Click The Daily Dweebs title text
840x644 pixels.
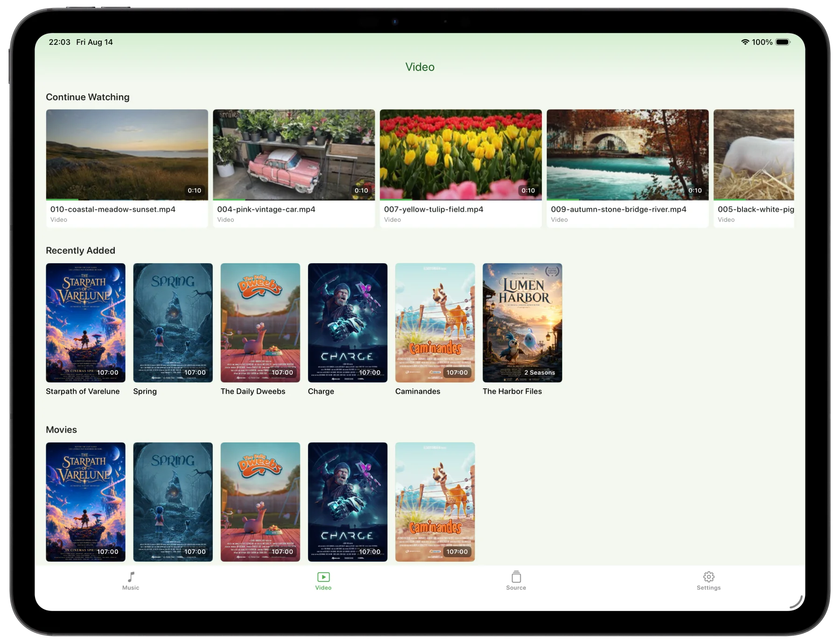tap(253, 392)
